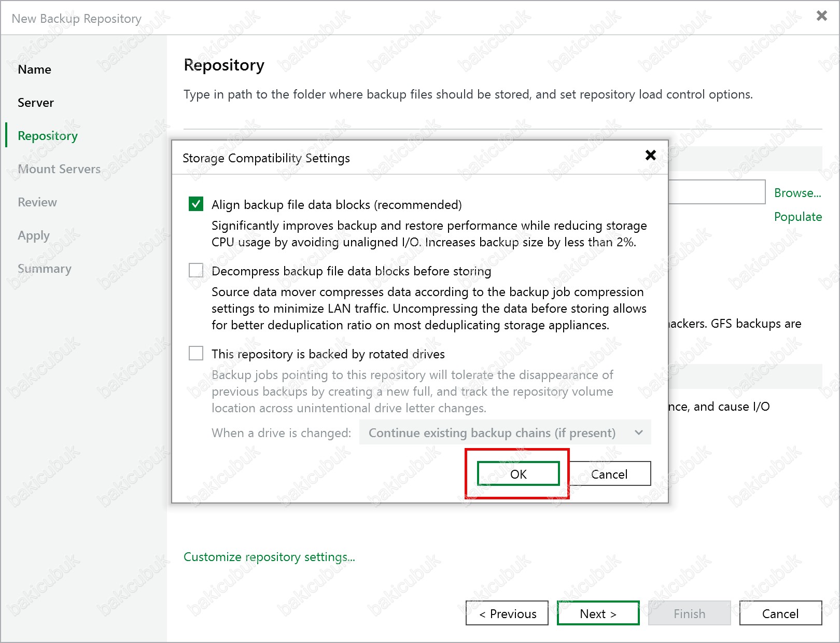Check the rotated drives repository checkbox

point(196,354)
